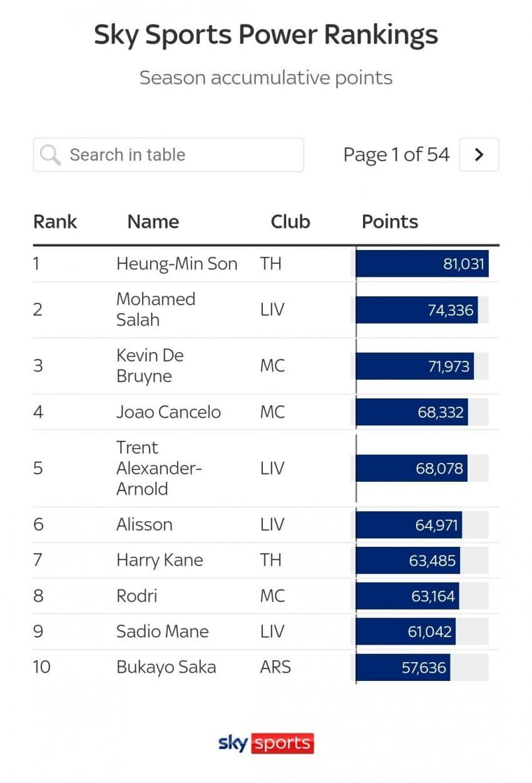
Task: Click Alisson's 64,971 points bar
Action: [409, 525]
